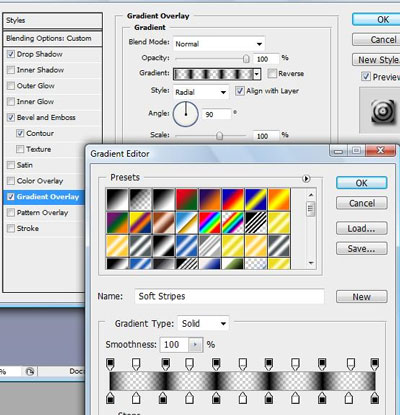
Task: Enable the Texture checkbox
Action: click(20, 149)
